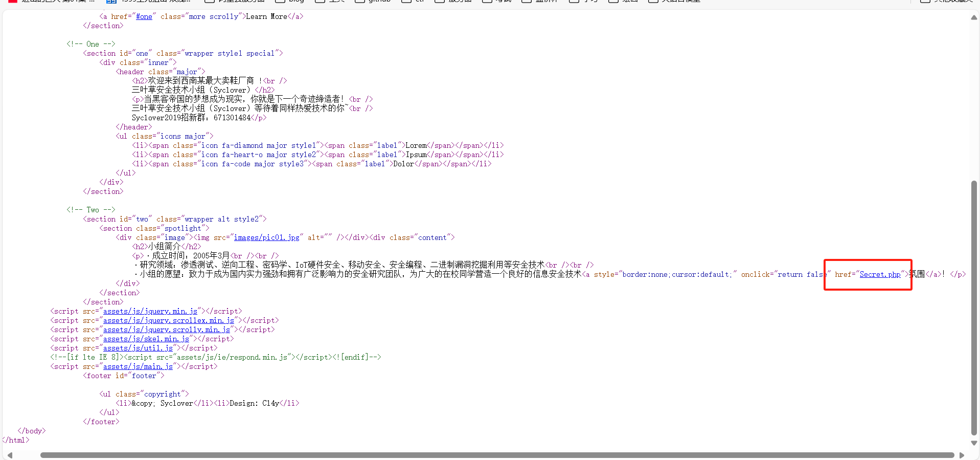
Task: Click the footer id="footer" opening tag
Action: 124,376
